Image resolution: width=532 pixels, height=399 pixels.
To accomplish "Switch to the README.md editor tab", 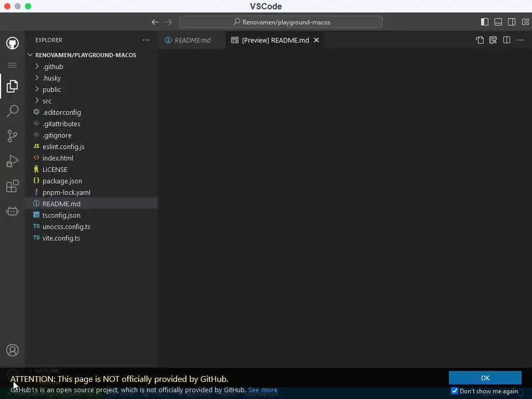I will click(x=192, y=40).
